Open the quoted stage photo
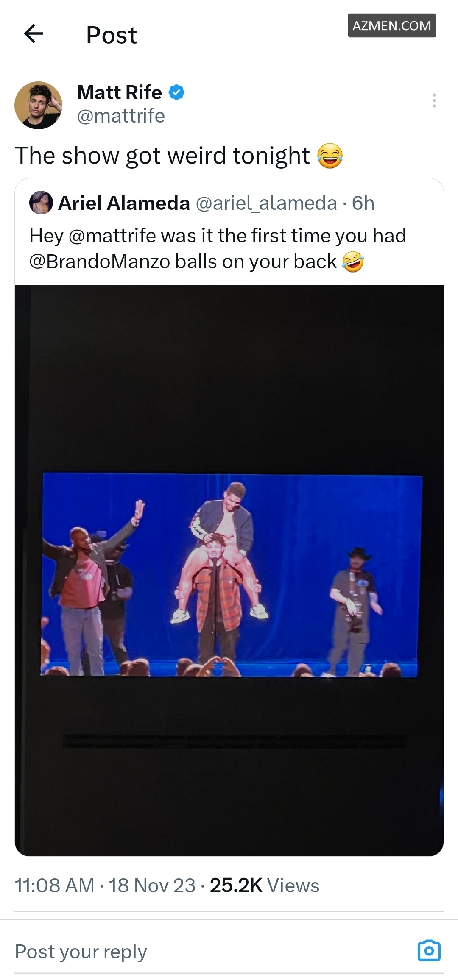458x980 pixels. pyautogui.click(x=229, y=570)
